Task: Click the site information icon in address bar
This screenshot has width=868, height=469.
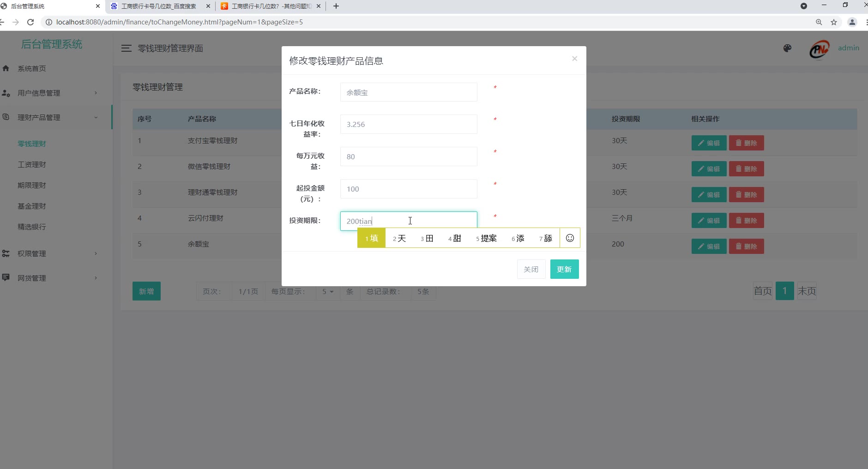Action: click(48, 22)
